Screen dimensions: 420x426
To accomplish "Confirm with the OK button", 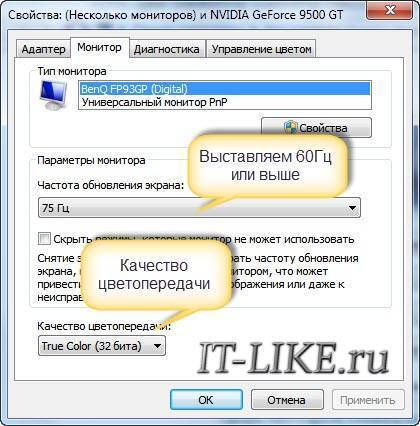I will 206,400.
